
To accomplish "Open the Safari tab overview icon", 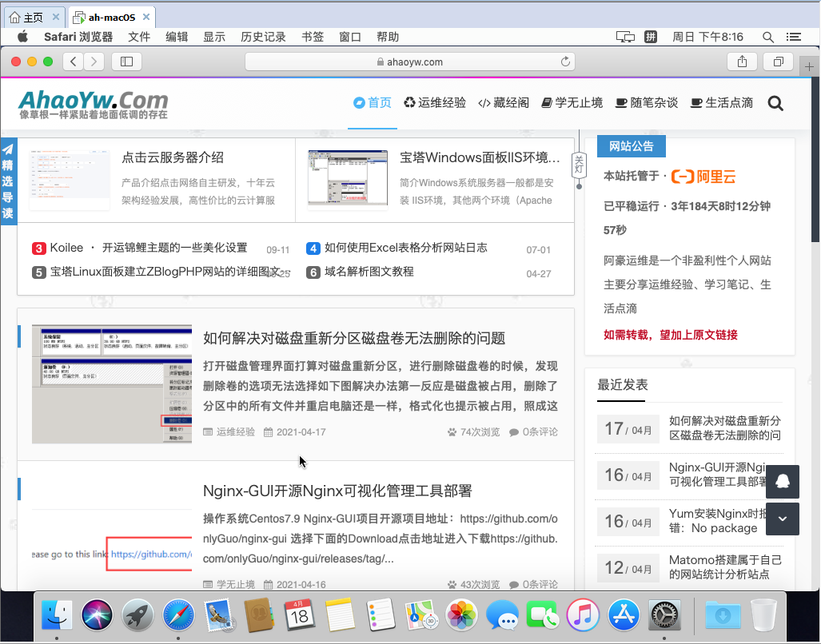I will click(778, 62).
